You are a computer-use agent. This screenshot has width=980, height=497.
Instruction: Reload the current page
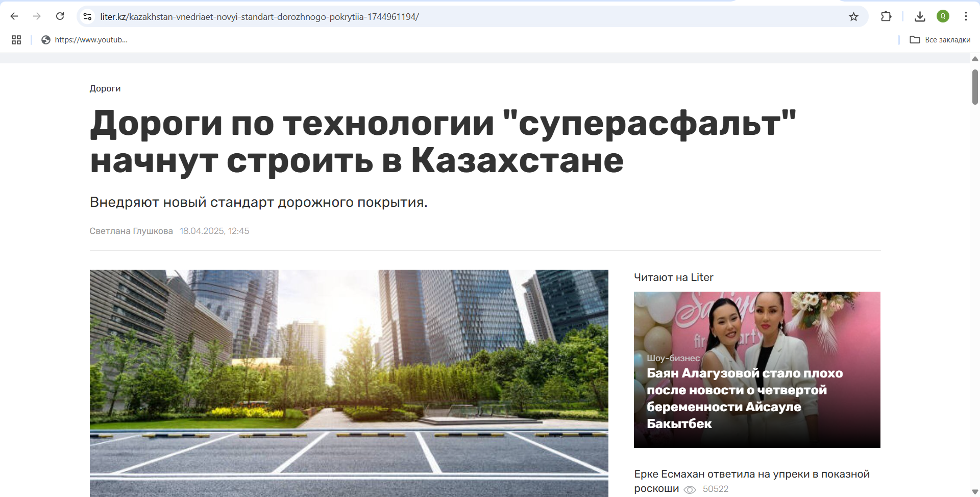[60, 16]
